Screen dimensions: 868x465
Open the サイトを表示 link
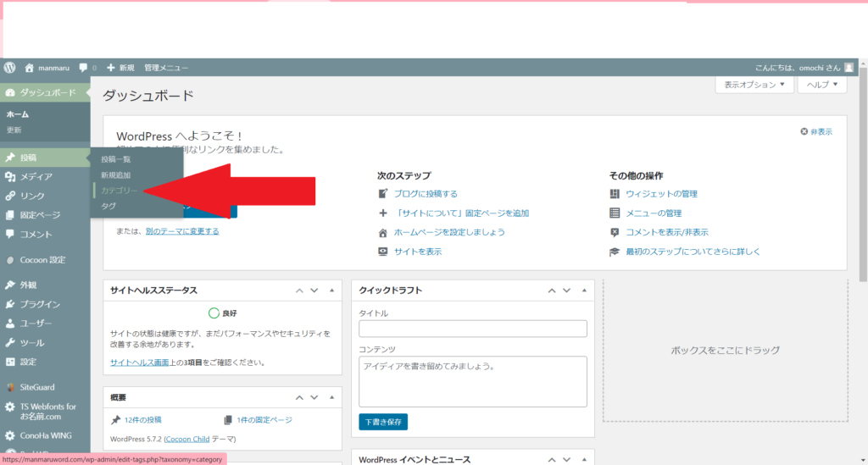(418, 252)
